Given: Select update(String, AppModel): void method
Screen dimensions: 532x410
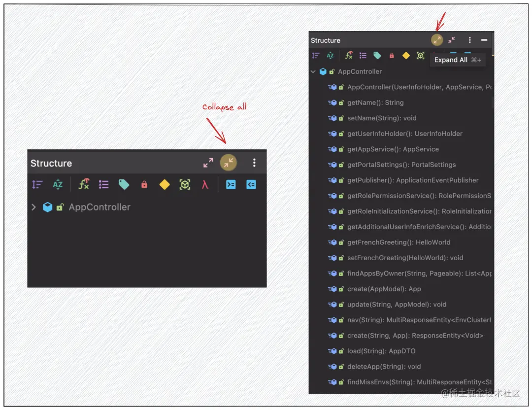Looking at the screenshot, I should point(400,305).
